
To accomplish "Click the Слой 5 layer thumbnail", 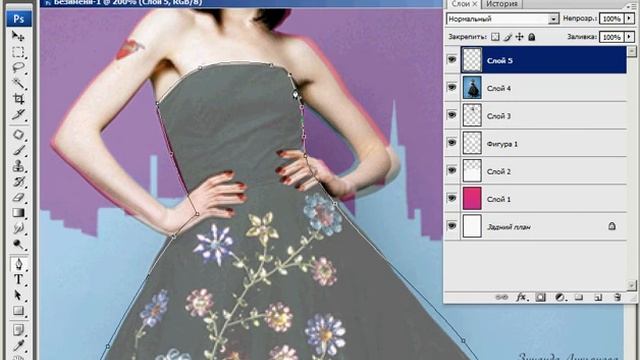I will [472, 60].
